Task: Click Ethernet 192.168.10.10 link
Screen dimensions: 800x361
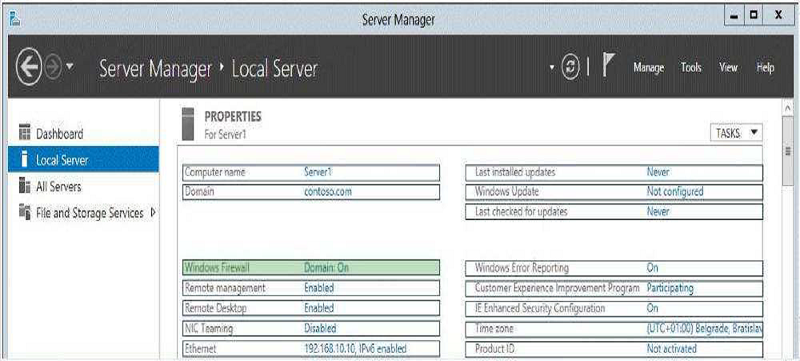Action: [355, 349]
